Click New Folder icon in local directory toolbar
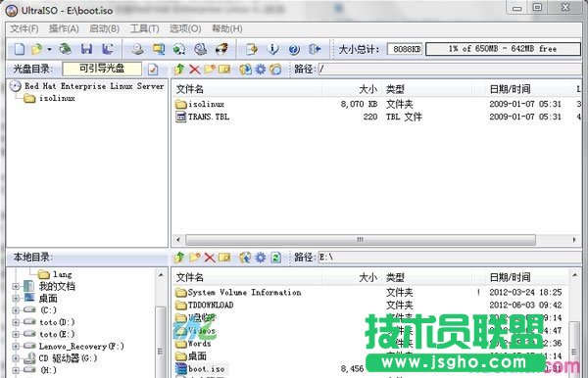This screenshot has width=588, height=378. 194,258
